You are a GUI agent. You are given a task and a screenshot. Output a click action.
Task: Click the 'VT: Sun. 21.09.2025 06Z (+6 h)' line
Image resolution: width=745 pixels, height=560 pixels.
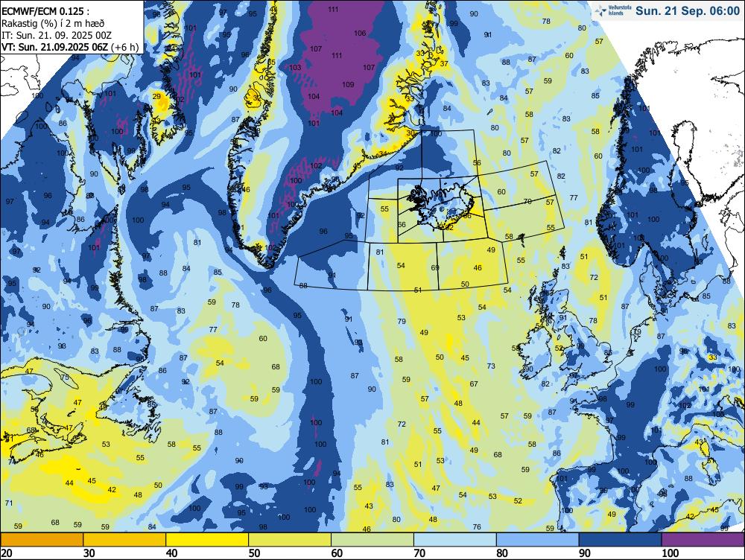tap(70, 47)
